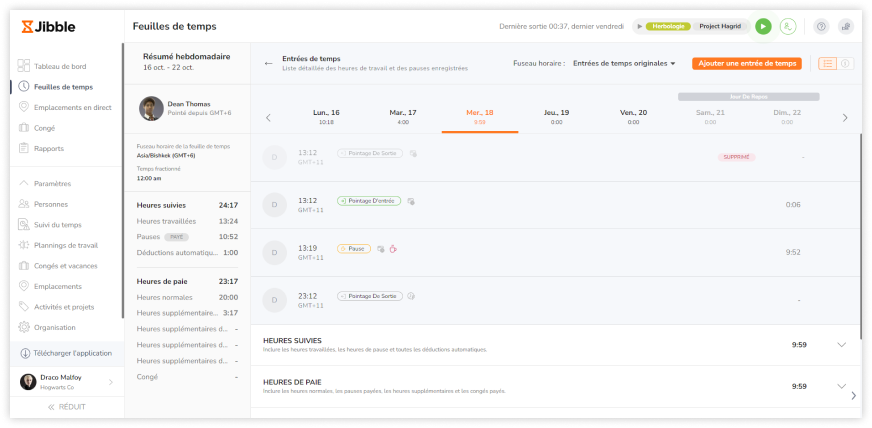The height and width of the screenshot is (428, 872).
Task: Click the device icon beside Pointage D'entrée
Action: pos(411,201)
